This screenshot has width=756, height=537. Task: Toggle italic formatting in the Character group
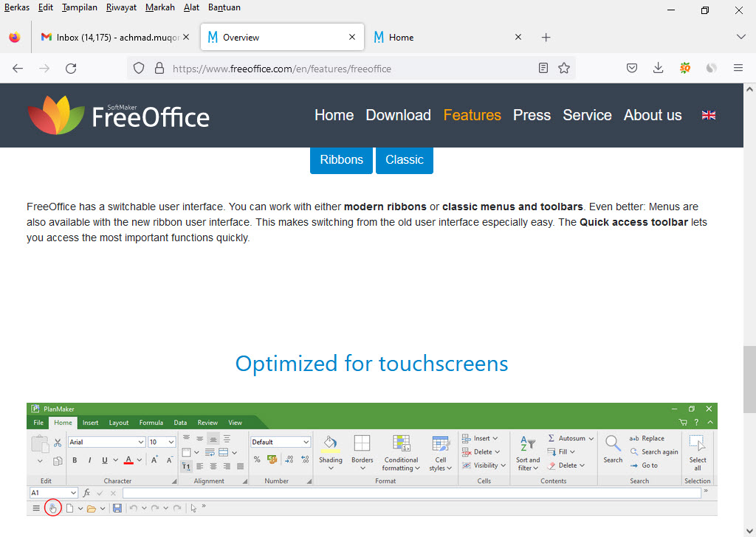89,459
